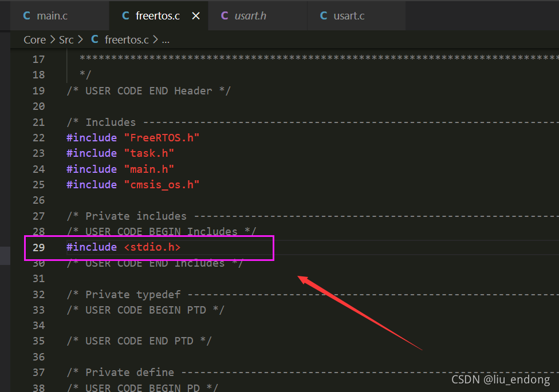Expand the chevron after Core breadcrumb
Viewport: 559px width, 392px height.
point(53,39)
